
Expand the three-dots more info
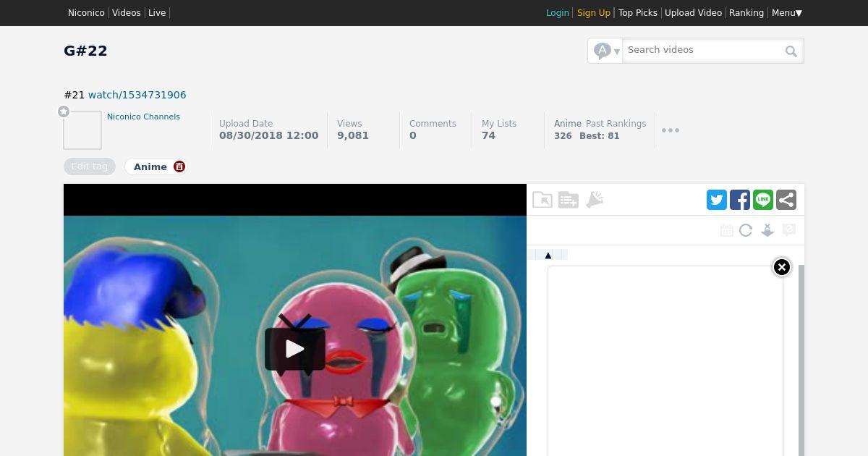click(x=671, y=130)
